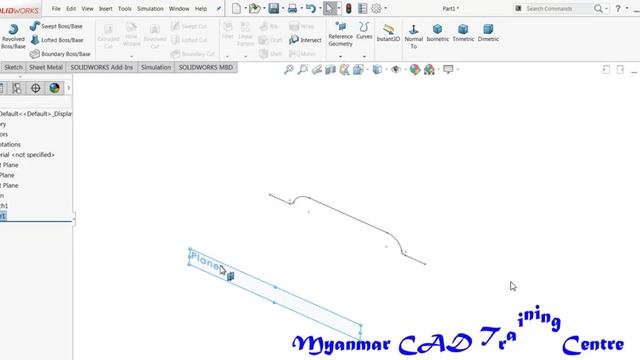Click the Zoom to Area icon
The width and height of the screenshot is (640, 360).
302,69
